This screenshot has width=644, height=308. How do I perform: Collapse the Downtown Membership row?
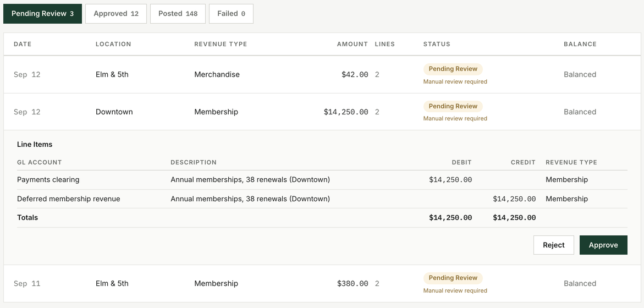click(x=322, y=112)
